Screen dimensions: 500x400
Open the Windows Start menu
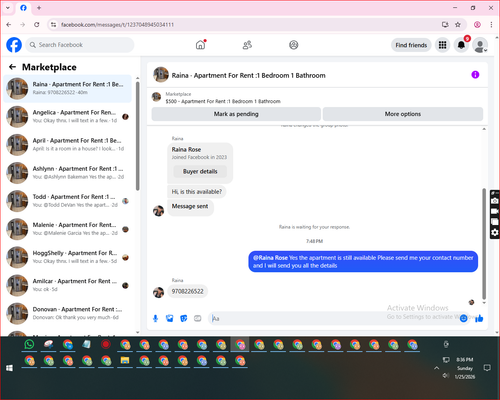(x=9, y=368)
